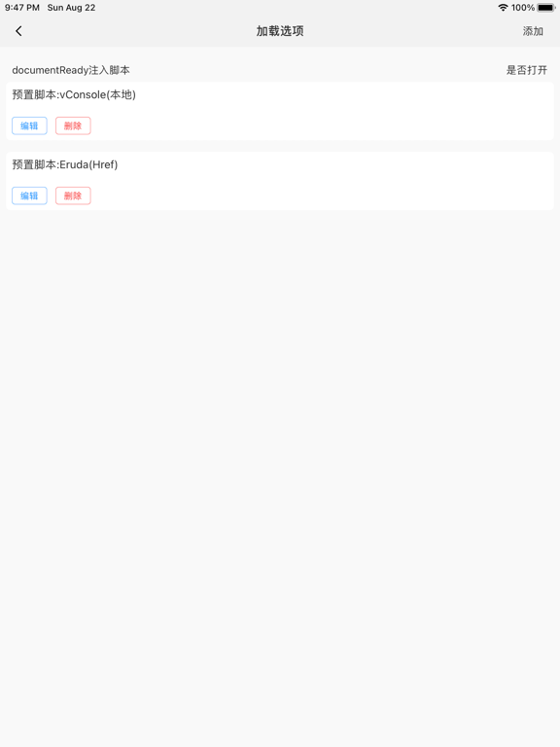Click the 加载选项 page title
Viewport: 560px width, 747px height.
pos(280,31)
